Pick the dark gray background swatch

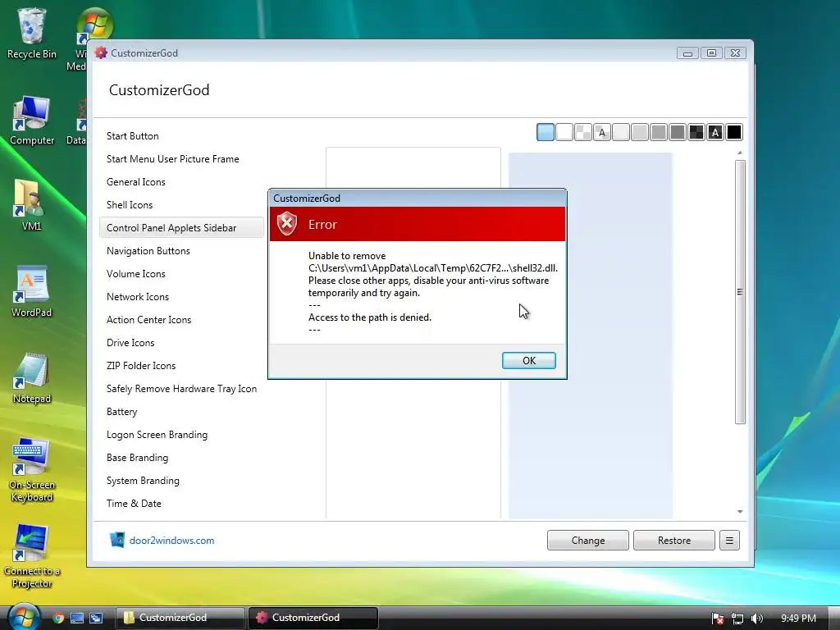coord(677,132)
